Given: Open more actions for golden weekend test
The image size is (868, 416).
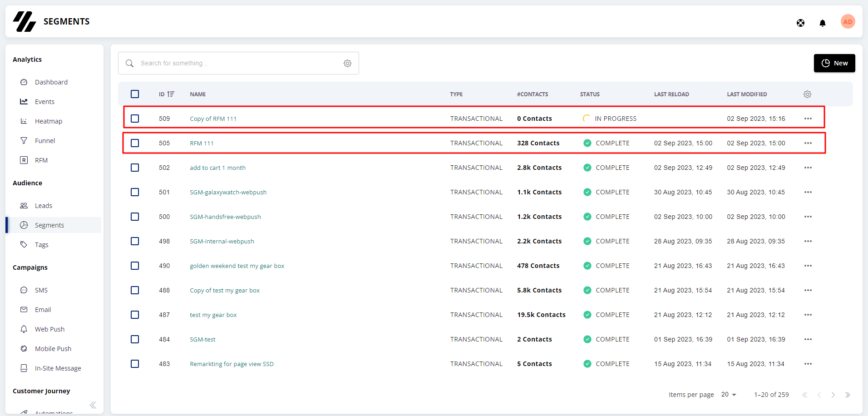Looking at the screenshot, I should (x=808, y=266).
